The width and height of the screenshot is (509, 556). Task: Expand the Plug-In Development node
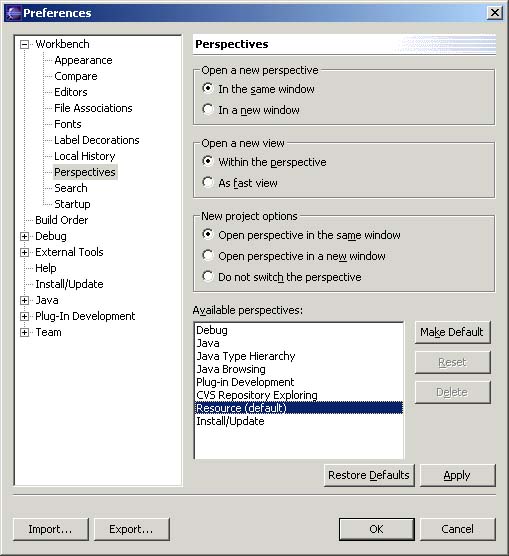(x=24, y=316)
